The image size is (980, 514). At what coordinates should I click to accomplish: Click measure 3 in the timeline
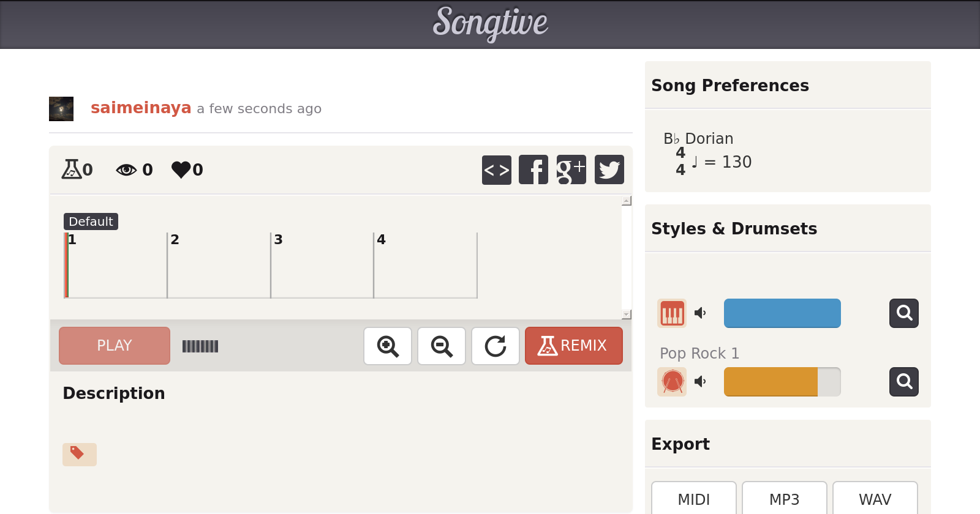[x=322, y=266]
